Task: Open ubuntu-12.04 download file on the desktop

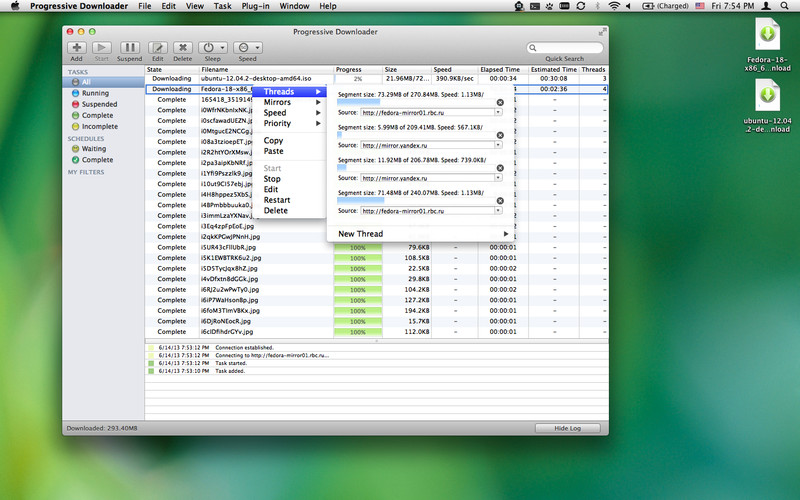Action: (x=767, y=106)
